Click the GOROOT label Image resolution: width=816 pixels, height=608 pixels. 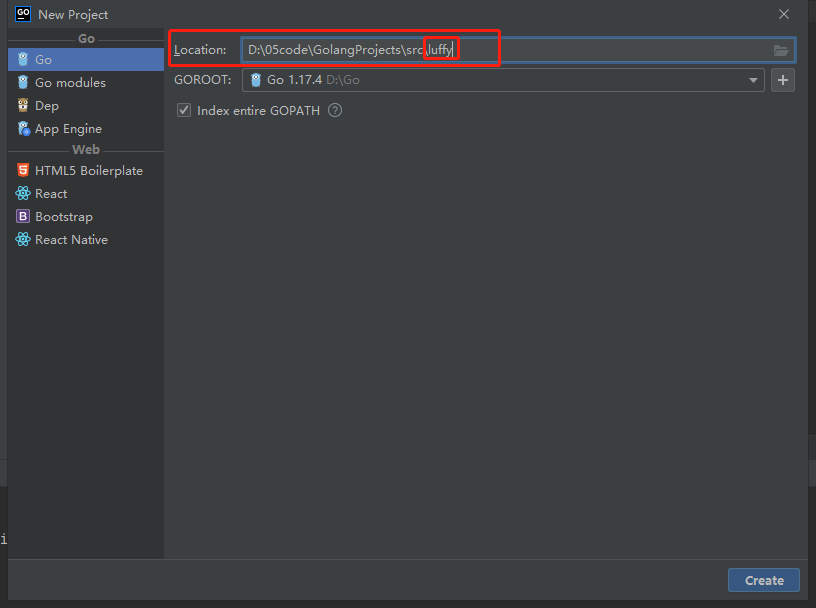point(202,80)
